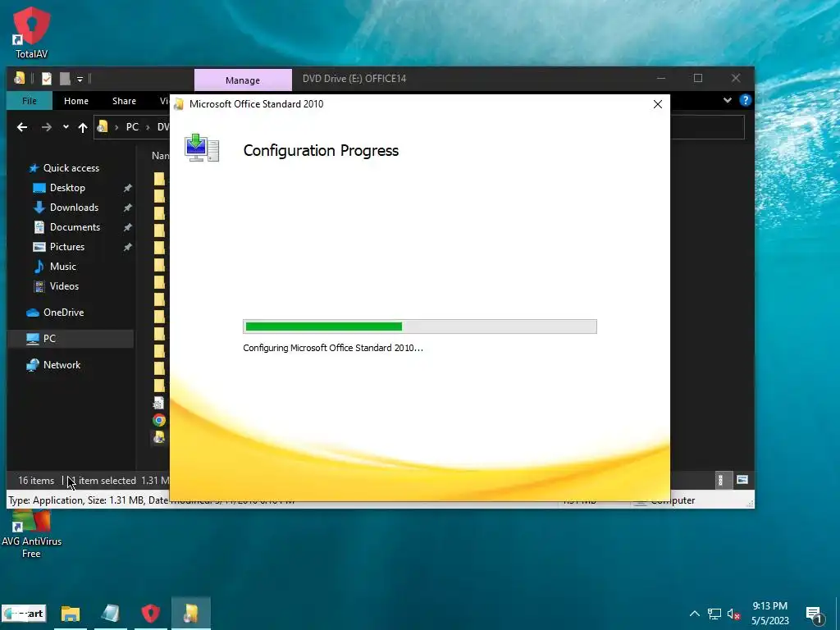Open Documents in the navigation pane

(x=75, y=227)
